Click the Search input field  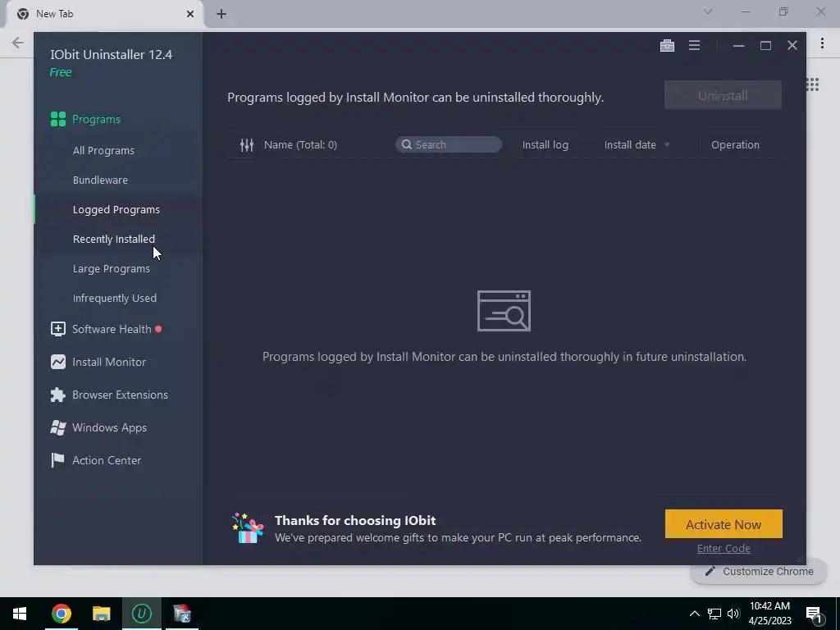coord(449,144)
